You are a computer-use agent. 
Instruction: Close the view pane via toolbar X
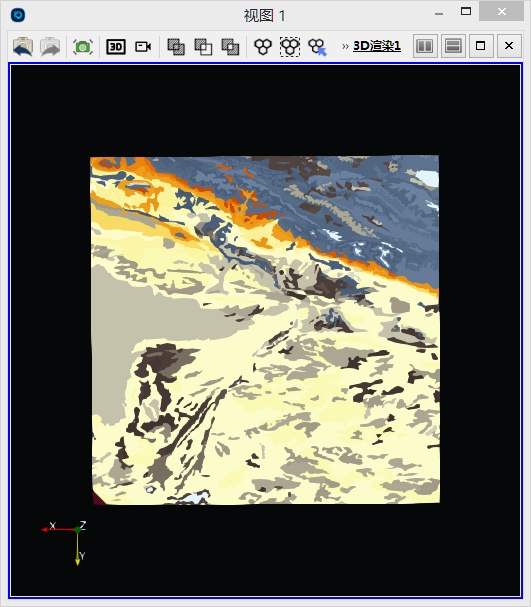click(509, 46)
